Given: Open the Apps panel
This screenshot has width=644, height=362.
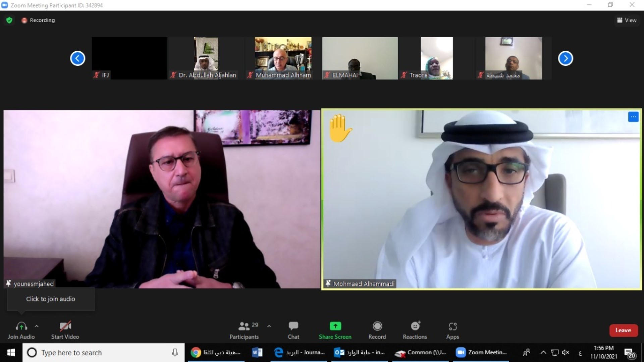Looking at the screenshot, I should point(452,330).
